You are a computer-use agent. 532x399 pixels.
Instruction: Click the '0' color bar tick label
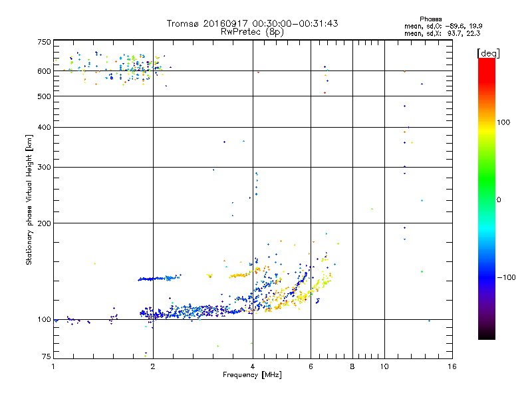pos(499,200)
